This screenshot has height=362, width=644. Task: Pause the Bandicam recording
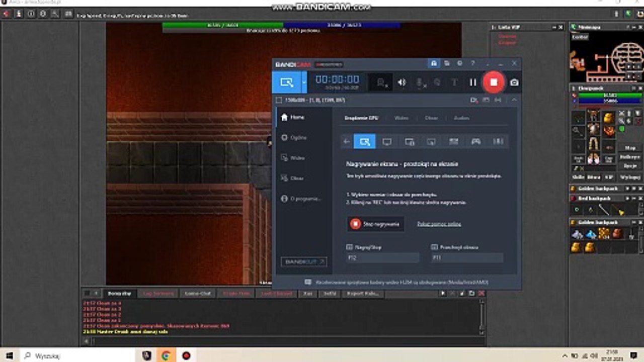click(473, 82)
